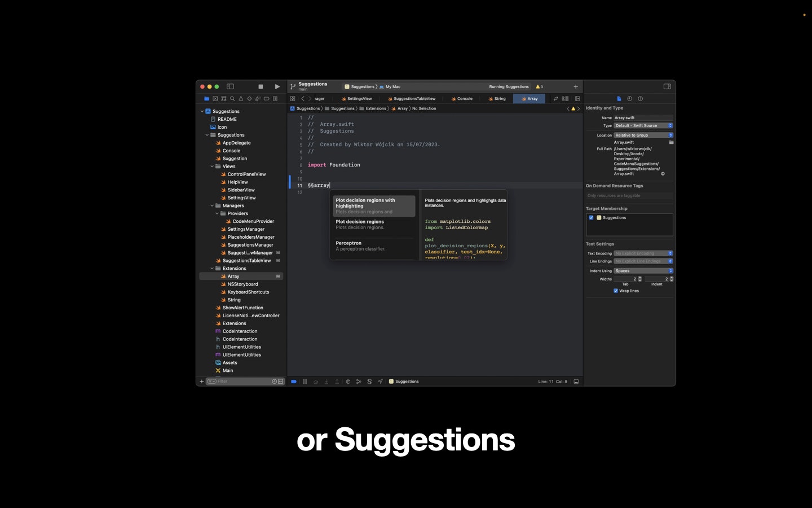Switch to the String tab
The width and height of the screenshot is (812, 508).
[497, 99]
